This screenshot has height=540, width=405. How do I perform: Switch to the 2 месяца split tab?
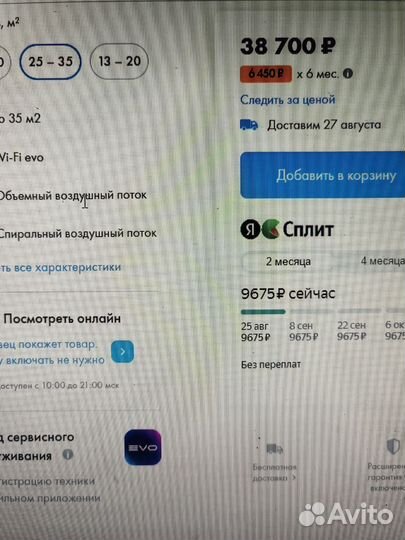coord(288,261)
